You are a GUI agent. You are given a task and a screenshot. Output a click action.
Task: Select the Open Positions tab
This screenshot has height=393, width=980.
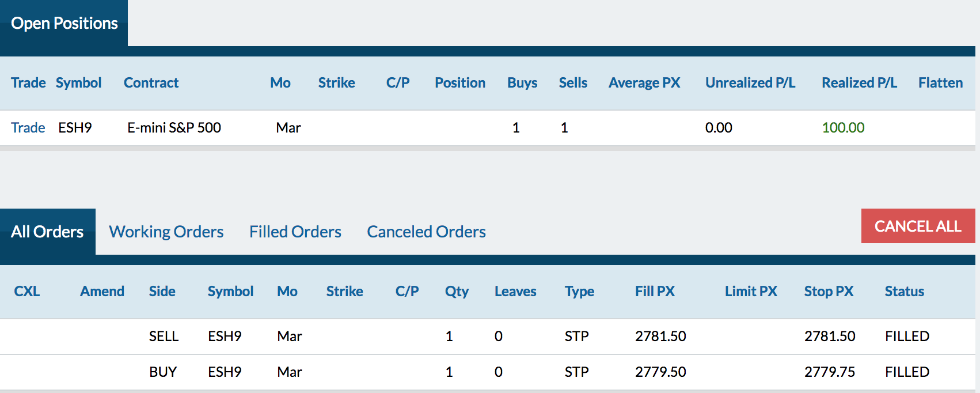[x=64, y=23]
